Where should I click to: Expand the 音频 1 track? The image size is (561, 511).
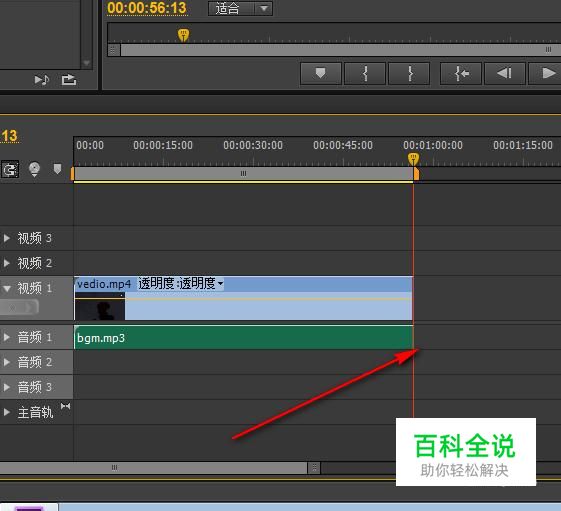click(x=6, y=337)
